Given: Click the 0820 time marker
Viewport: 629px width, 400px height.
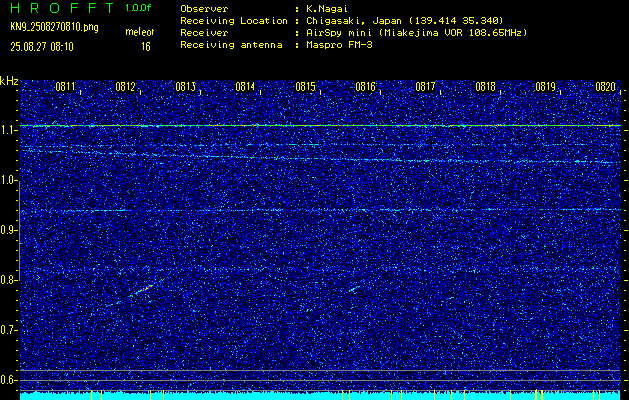Looking at the screenshot, I should (x=605, y=86).
